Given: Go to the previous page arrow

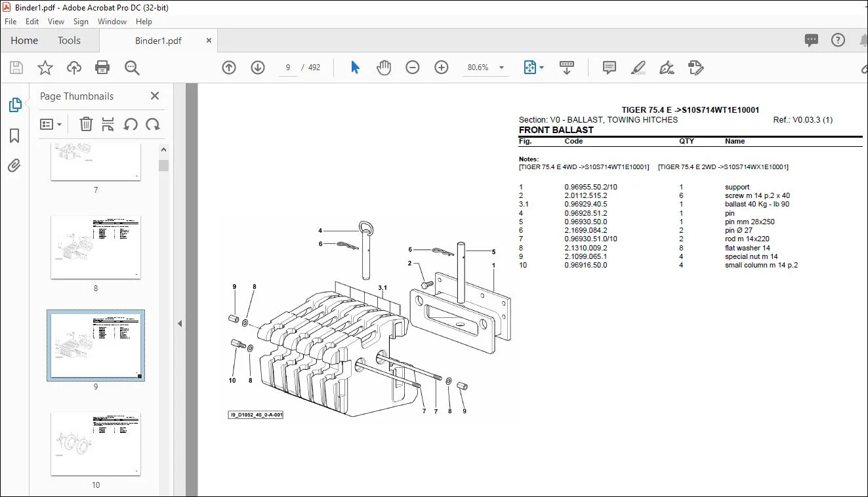Looking at the screenshot, I should tap(229, 68).
